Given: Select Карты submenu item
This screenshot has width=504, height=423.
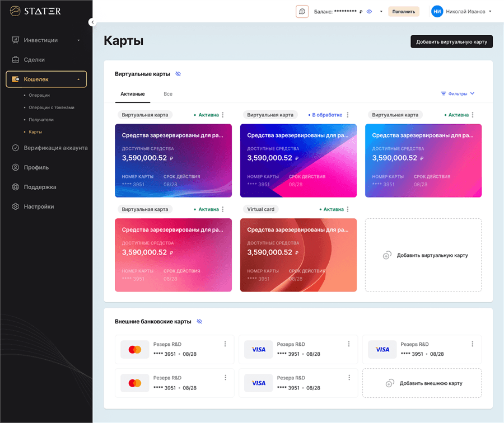Looking at the screenshot, I should tap(35, 131).
